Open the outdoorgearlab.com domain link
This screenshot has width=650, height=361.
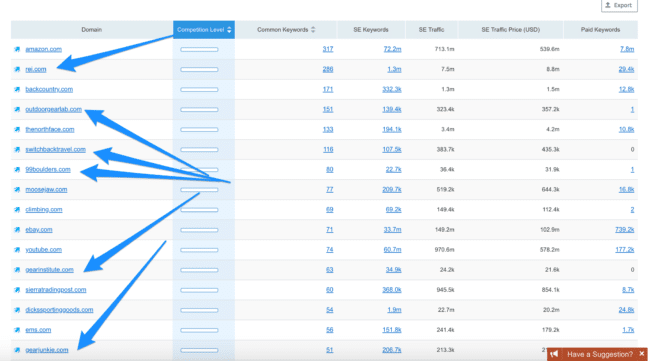point(53,109)
